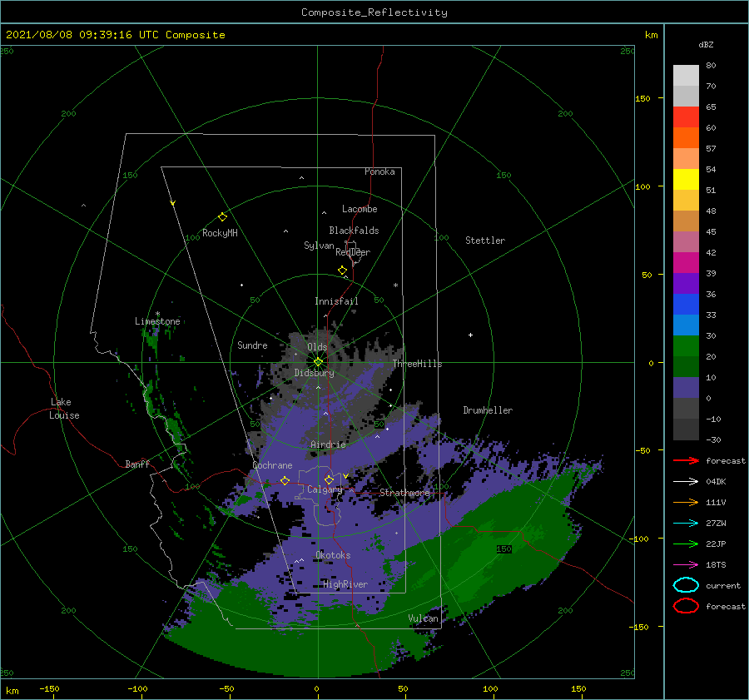This screenshot has height=700, width=749.
Task: Click the orange 111V arrow icon
Action: [x=686, y=502]
